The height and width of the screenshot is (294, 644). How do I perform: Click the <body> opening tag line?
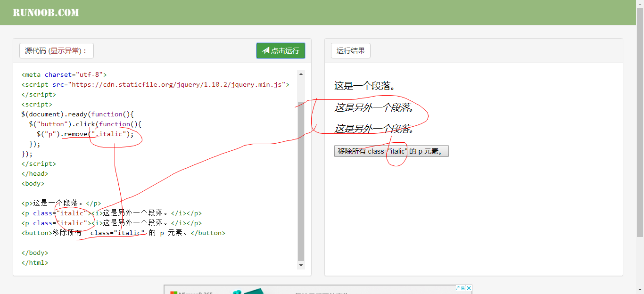(x=33, y=183)
